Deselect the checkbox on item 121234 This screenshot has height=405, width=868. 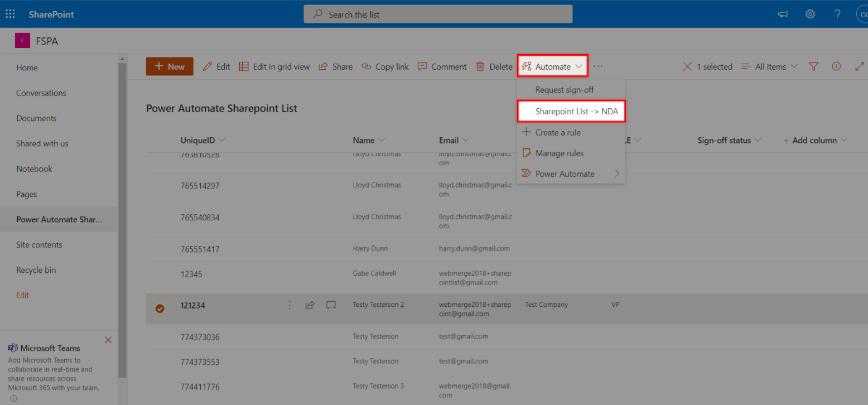click(x=160, y=308)
